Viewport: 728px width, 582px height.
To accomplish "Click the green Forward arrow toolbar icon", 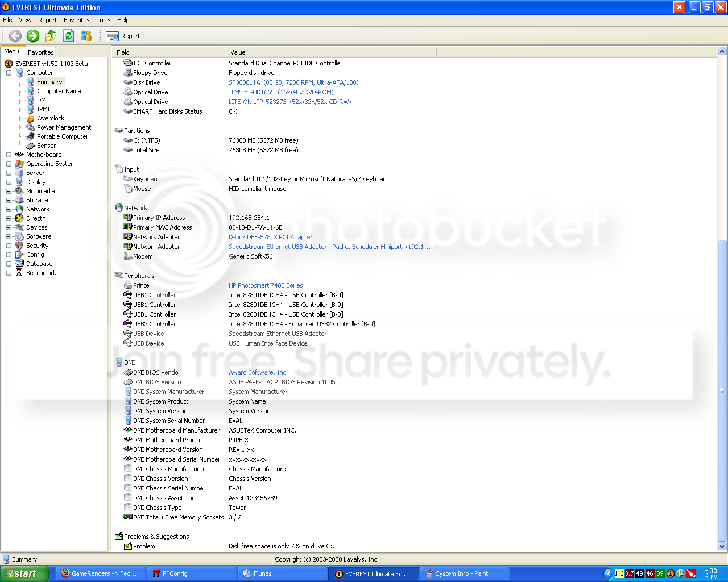I will click(33, 36).
